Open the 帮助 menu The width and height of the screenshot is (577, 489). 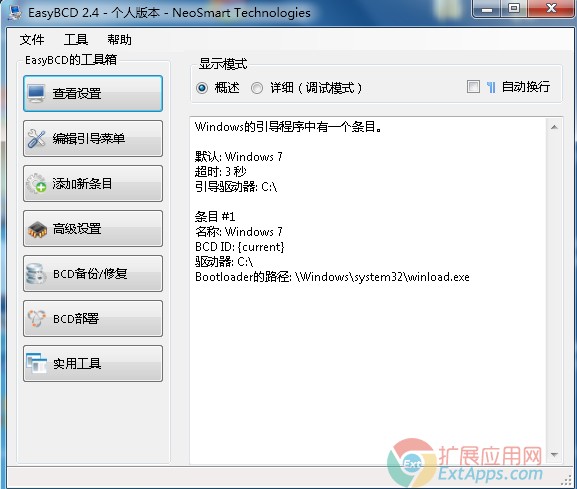tap(119, 39)
